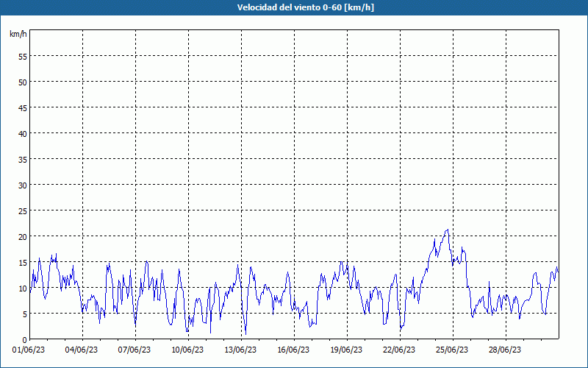Click the chart title 'Velocidad del viento 0-60 [km/h]'
Screen dimensions: 588x368
[x=305, y=7]
